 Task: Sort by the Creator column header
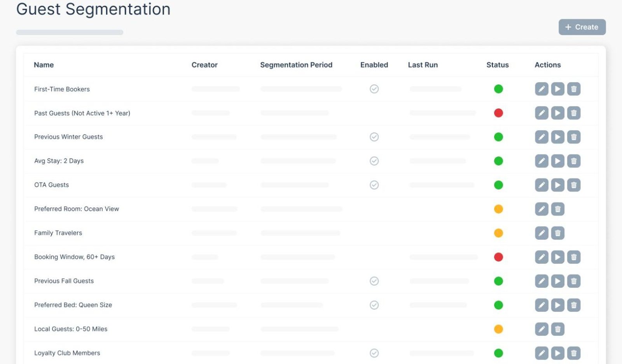[x=204, y=65]
